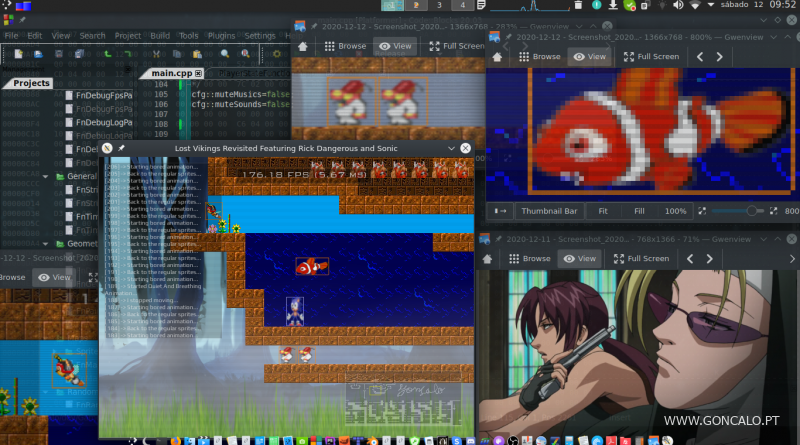800x445 pixels.
Task: Click green checkmark update icon in tray
Action: pyautogui.click(x=630, y=5)
